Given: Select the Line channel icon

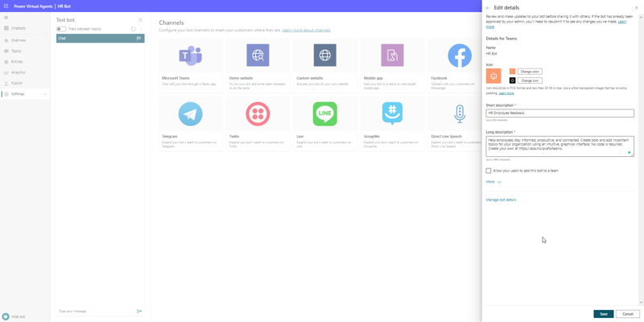Looking at the screenshot, I should [325, 114].
